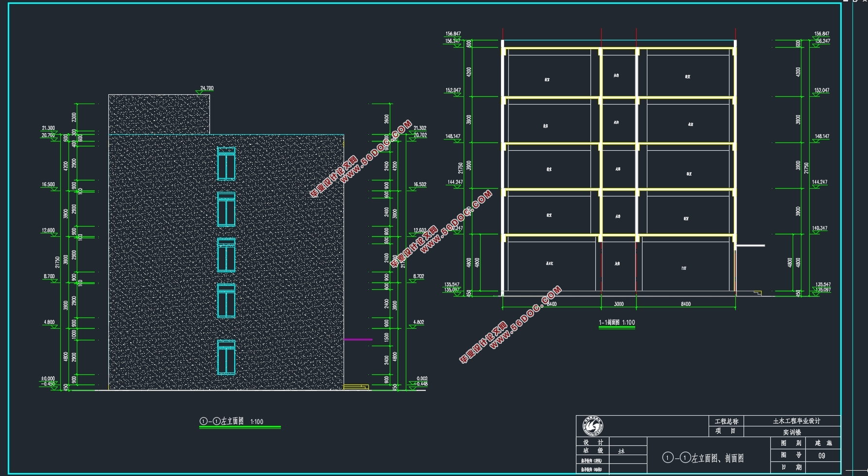This screenshot has width=868, height=476.
Task: Click the 12.602 elevation mark
Action: coord(420,230)
